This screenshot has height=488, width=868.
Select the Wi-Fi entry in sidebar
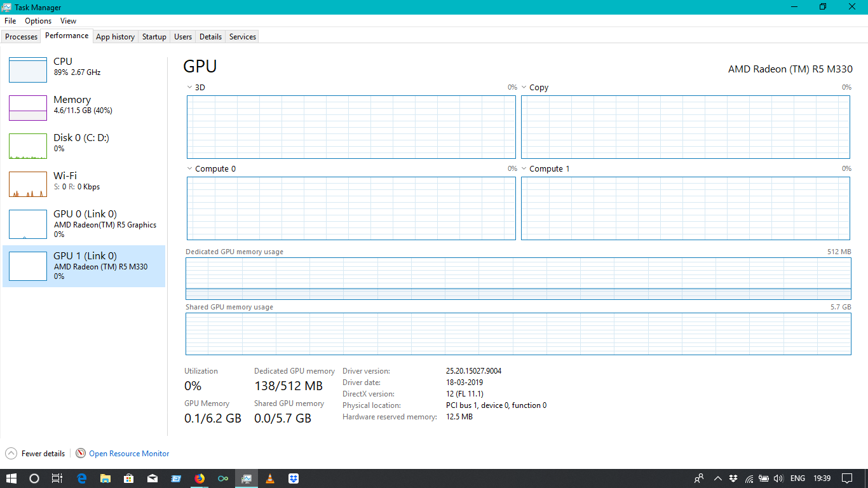[84, 184]
